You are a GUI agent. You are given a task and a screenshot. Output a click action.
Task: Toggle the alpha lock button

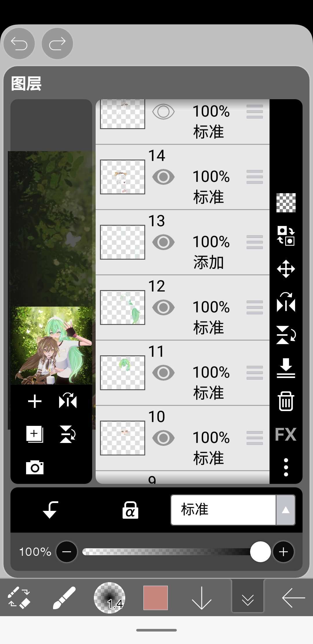coord(130,510)
